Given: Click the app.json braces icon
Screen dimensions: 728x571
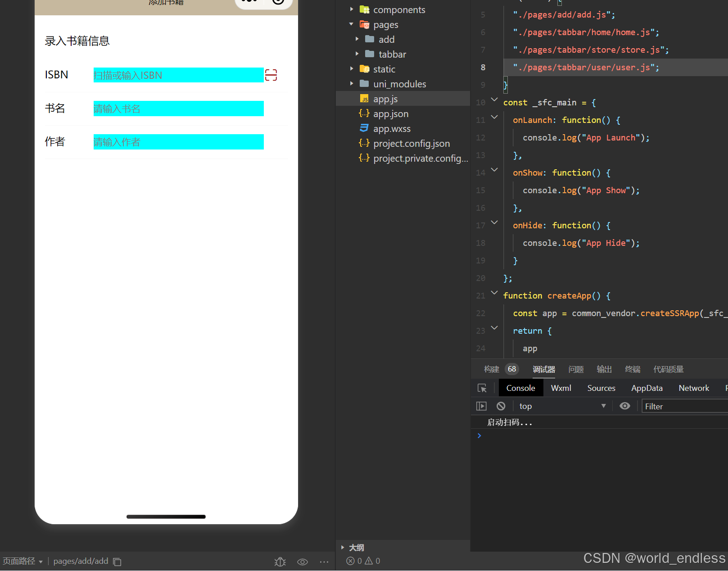Looking at the screenshot, I should pyautogui.click(x=364, y=113).
